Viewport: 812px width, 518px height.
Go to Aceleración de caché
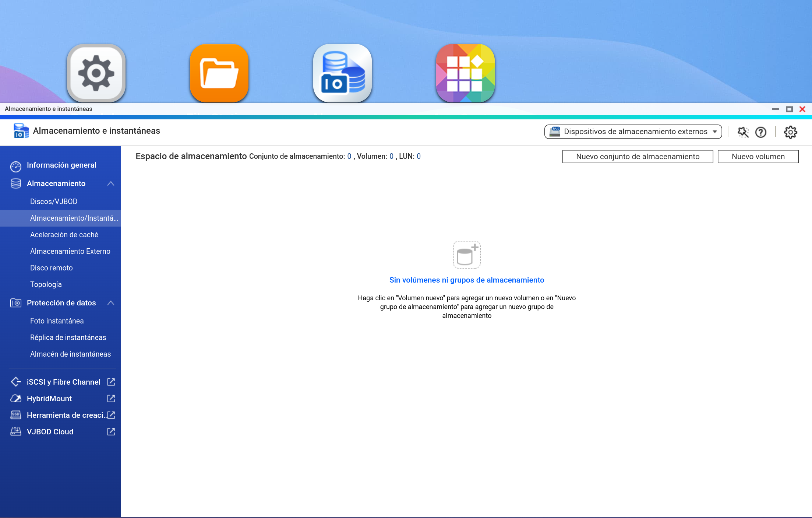(64, 235)
